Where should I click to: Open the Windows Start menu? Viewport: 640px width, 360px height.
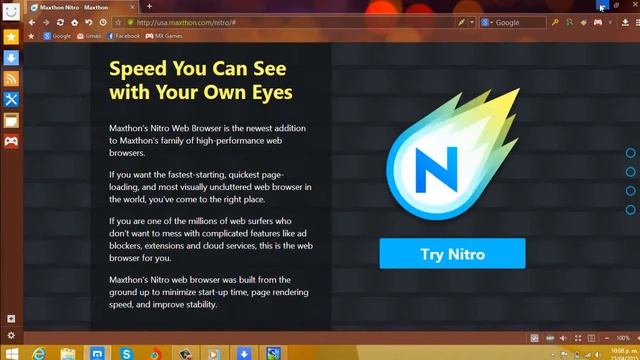(12, 353)
